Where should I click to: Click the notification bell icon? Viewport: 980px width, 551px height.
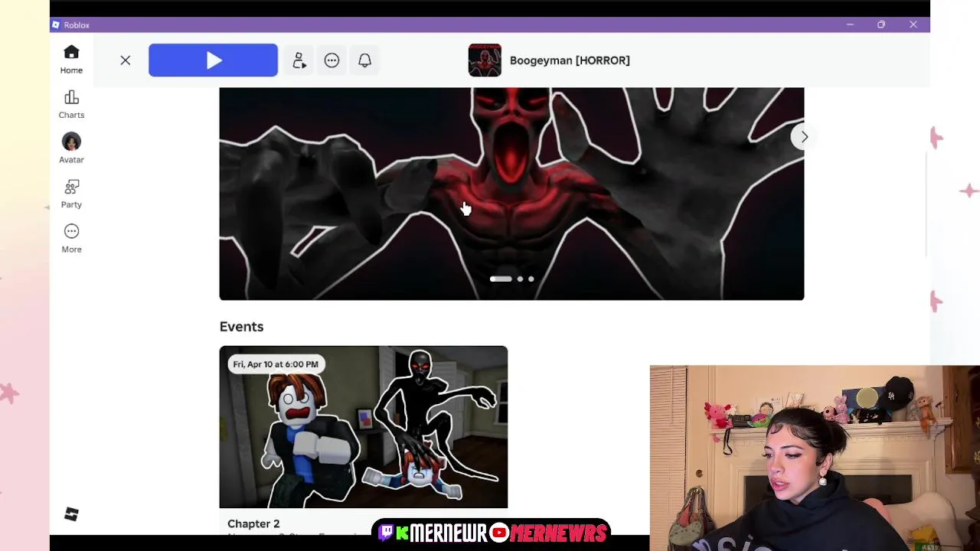[x=364, y=60]
